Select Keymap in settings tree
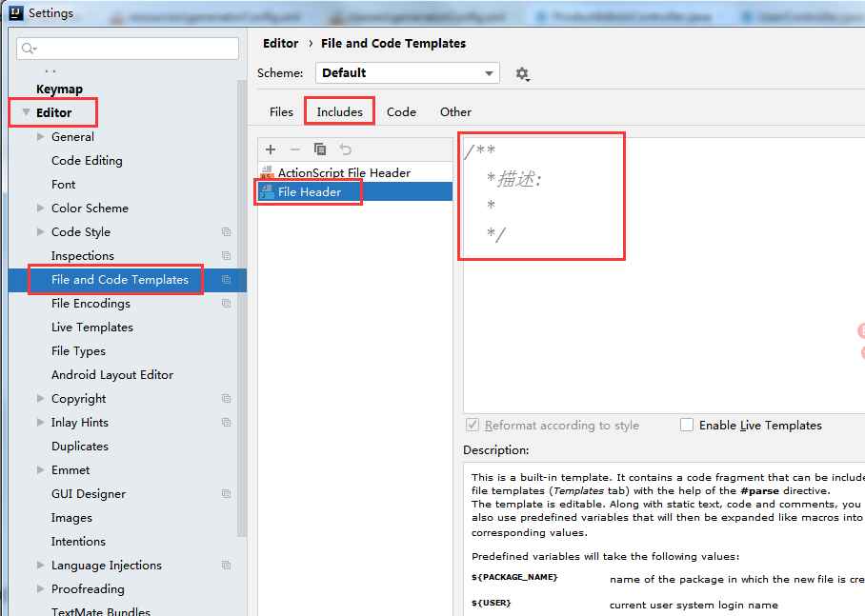This screenshot has width=865, height=616. 60,89
